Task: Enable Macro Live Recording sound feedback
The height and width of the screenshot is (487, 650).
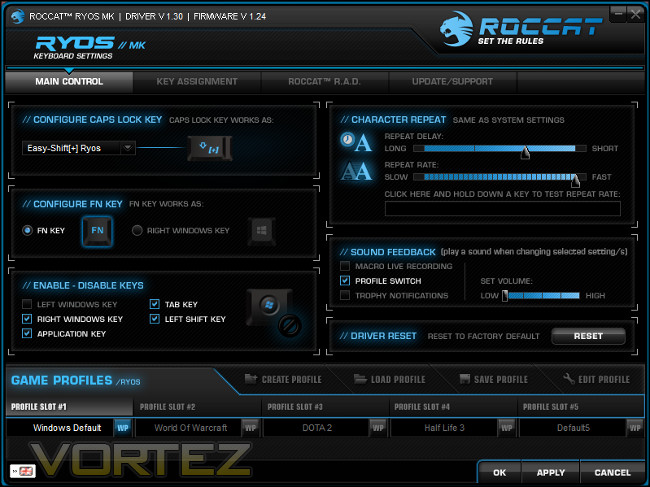Action: coord(345,266)
